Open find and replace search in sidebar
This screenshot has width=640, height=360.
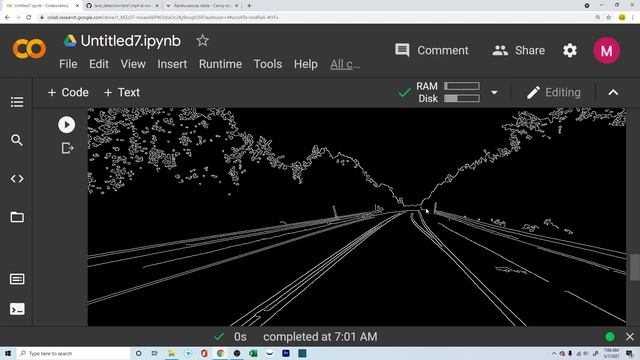pos(17,140)
